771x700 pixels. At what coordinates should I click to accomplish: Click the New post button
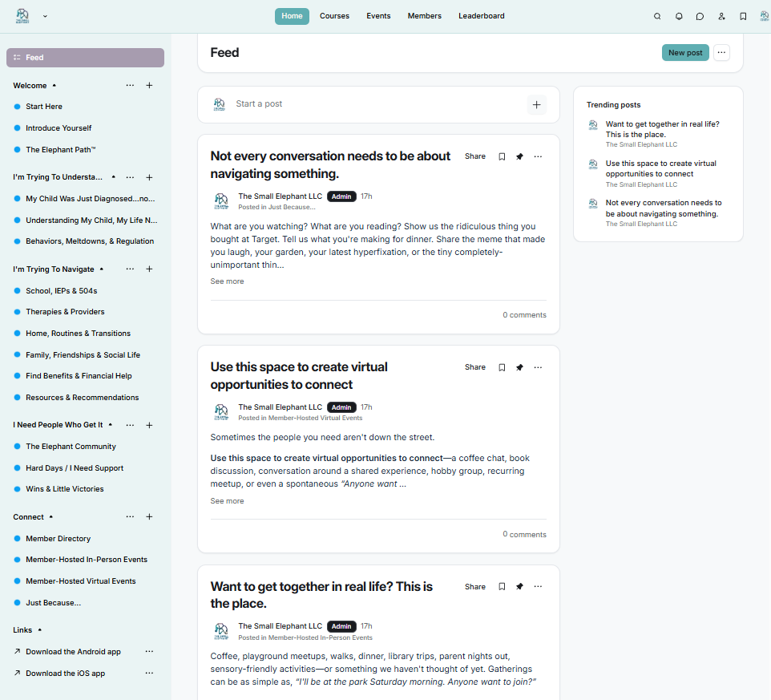pyautogui.click(x=685, y=53)
